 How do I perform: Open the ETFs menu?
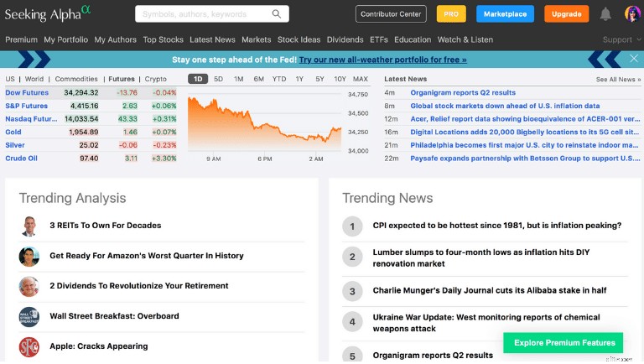(x=379, y=40)
